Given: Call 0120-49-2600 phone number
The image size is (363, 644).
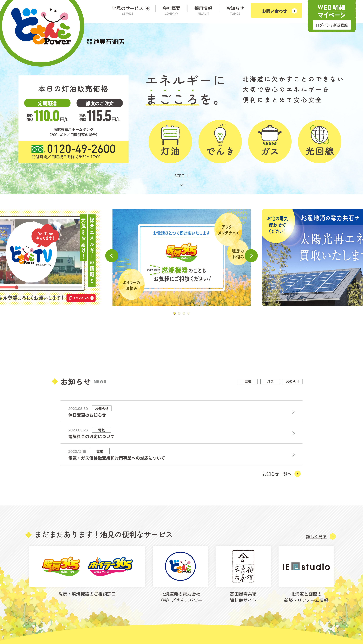Looking at the screenshot, I should pos(81,149).
